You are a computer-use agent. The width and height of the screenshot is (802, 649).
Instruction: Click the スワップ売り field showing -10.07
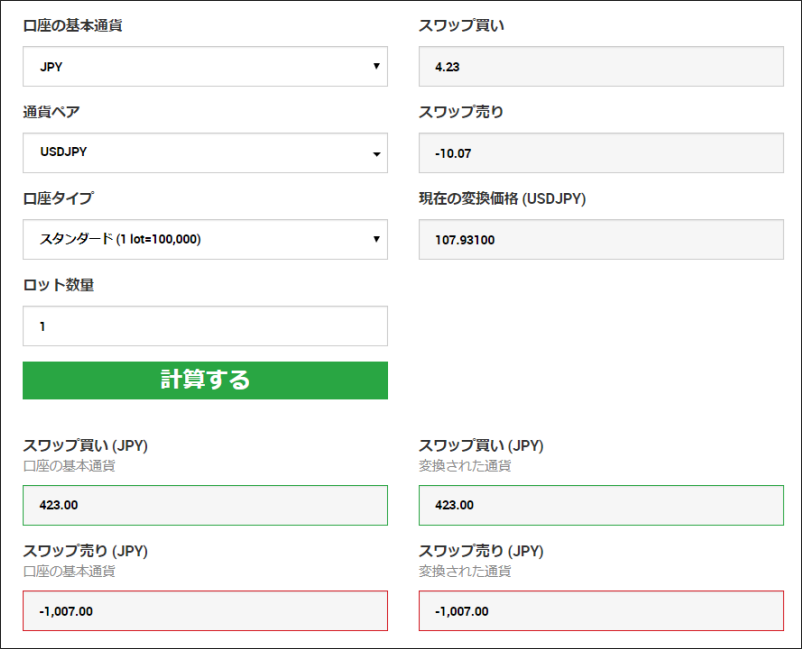click(600, 153)
